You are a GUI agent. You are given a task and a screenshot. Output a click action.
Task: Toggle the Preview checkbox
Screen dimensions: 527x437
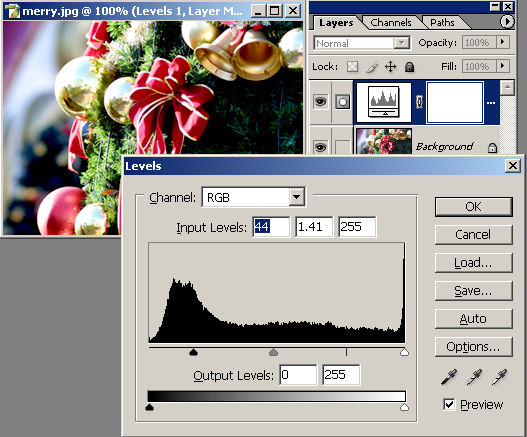[449, 404]
